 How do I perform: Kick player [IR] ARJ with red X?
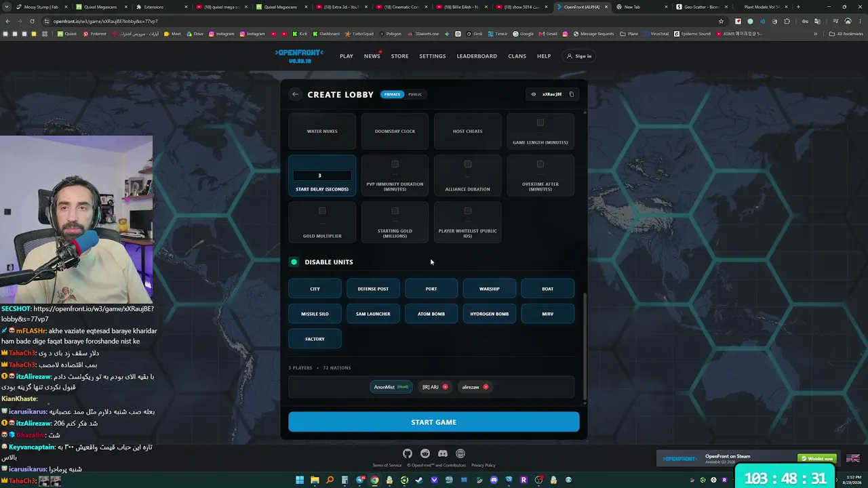point(445,387)
